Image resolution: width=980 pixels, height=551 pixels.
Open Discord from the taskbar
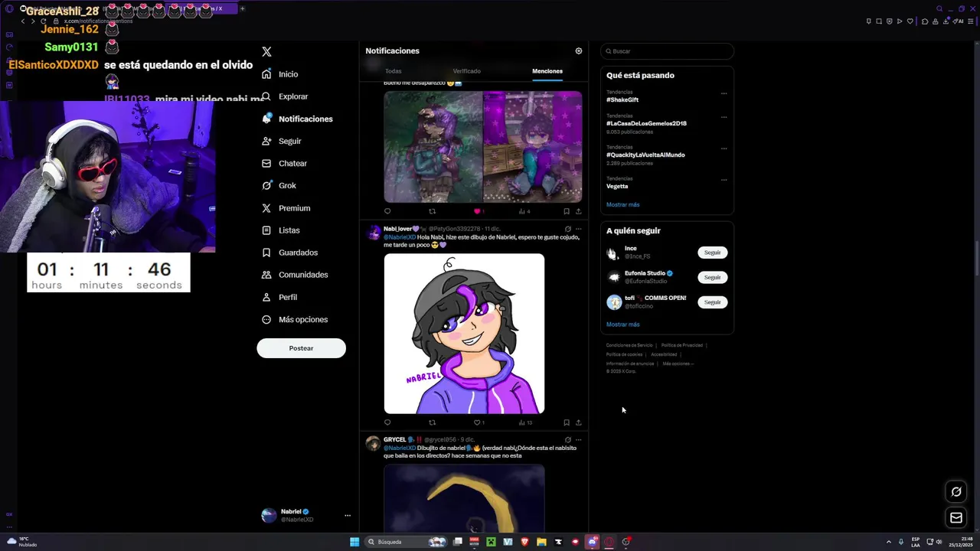point(592,542)
